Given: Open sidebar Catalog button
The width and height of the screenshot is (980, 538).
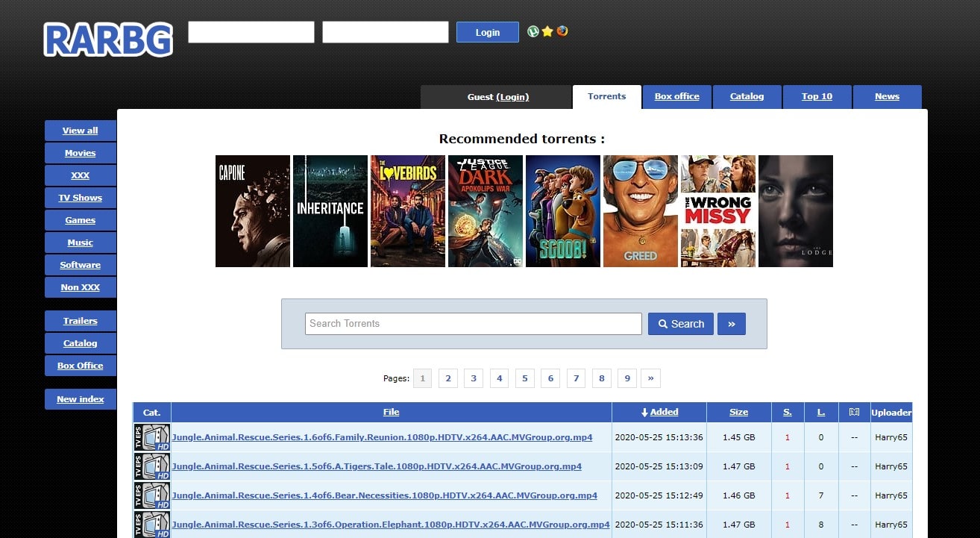Looking at the screenshot, I should (81, 343).
